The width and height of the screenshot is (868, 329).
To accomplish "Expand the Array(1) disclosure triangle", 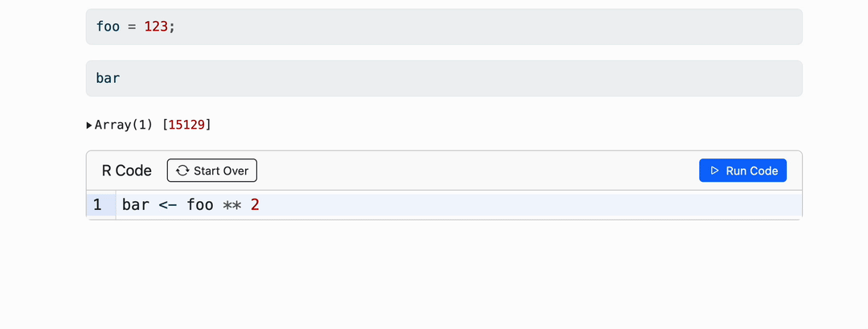I will [89, 125].
